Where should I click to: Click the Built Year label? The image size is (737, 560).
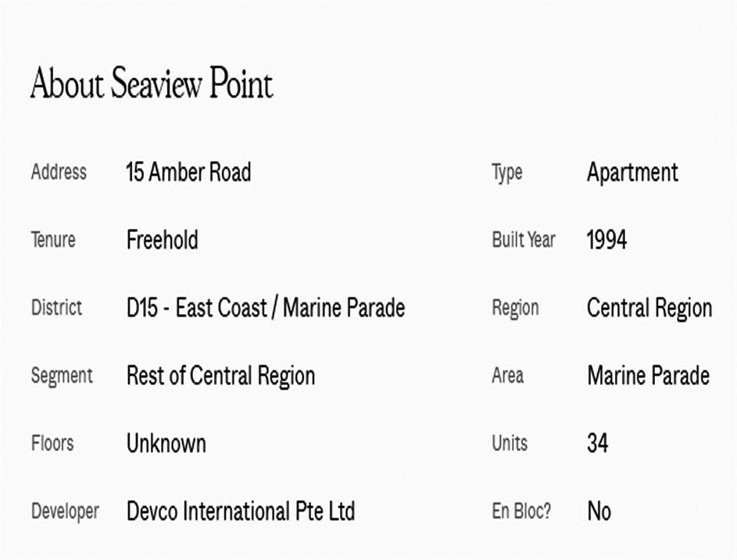[x=523, y=240]
